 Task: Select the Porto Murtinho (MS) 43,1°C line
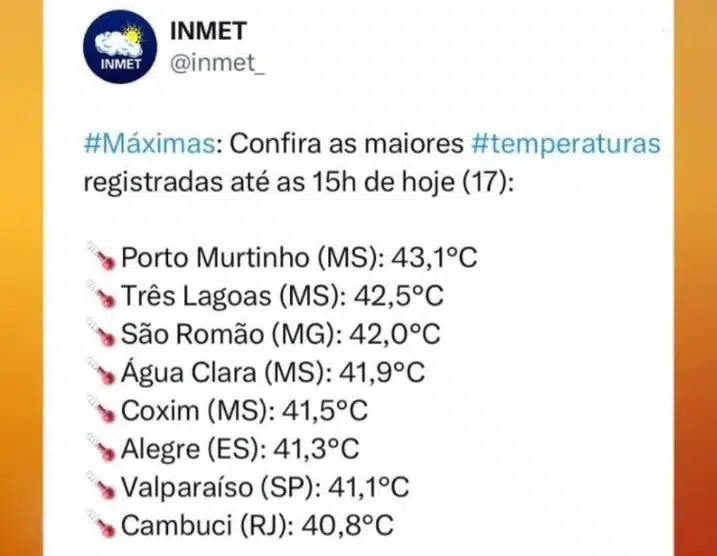coord(298,259)
